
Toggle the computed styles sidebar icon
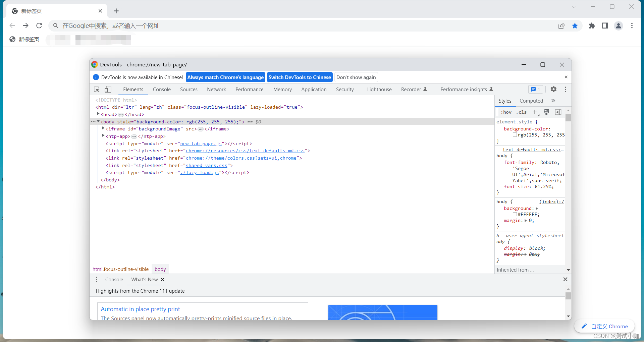(558, 112)
